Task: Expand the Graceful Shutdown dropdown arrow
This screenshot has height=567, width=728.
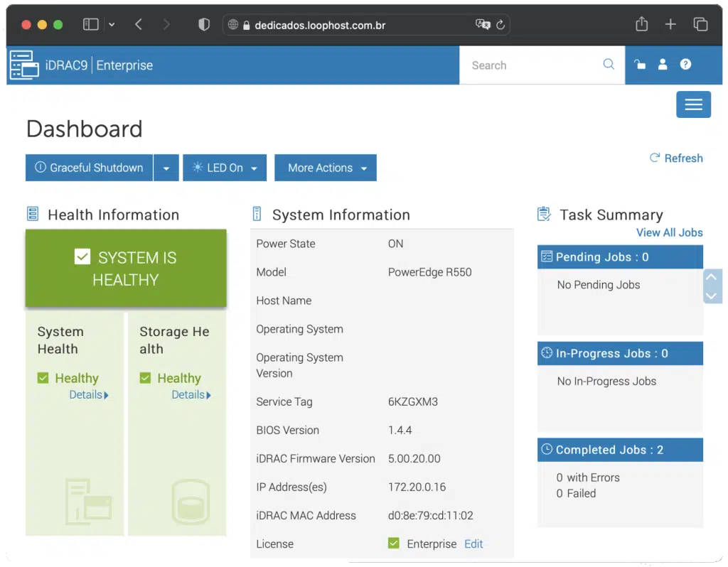Action: click(166, 168)
